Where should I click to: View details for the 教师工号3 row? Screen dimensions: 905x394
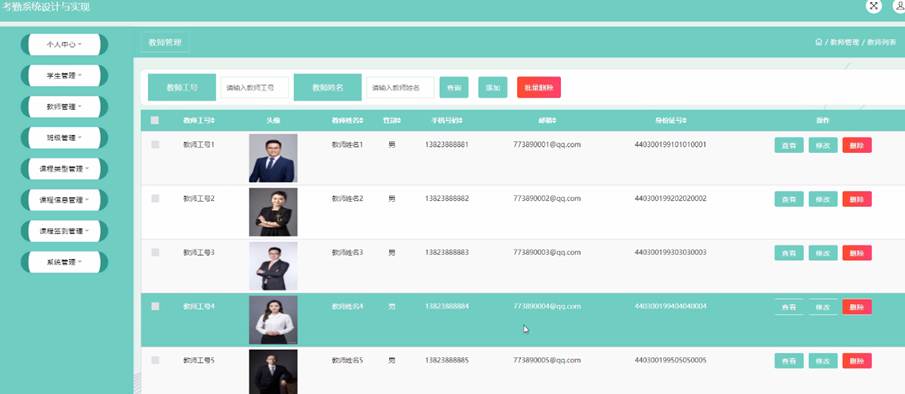(788, 253)
